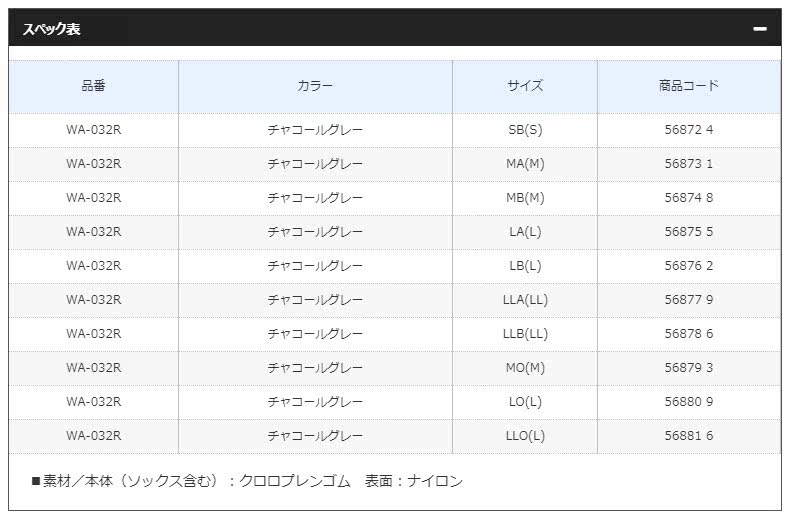Screen dimensions: 790x526
Task: Select the SB(S) size cell
Action: point(525,130)
